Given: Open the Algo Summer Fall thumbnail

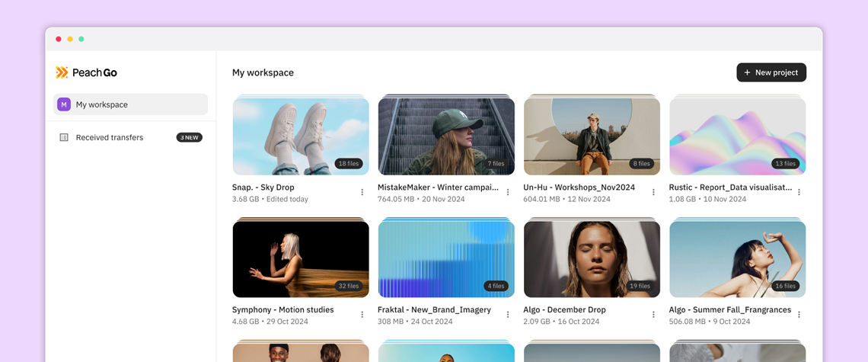Looking at the screenshot, I should tap(737, 259).
